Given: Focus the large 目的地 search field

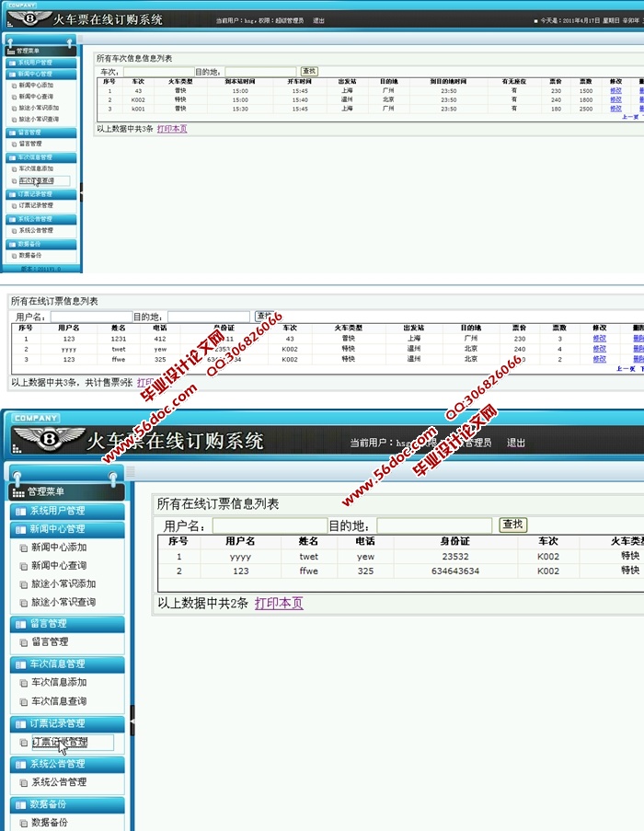Looking at the screenshot, I should [435, 525].
